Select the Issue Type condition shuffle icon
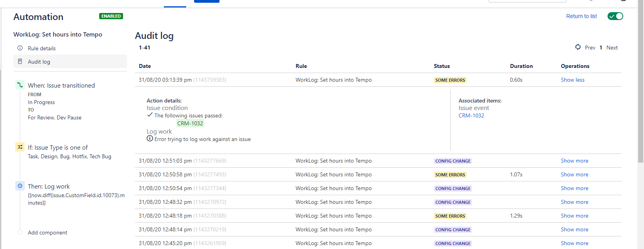Screen dimensions: 644x249 [20, 147]
